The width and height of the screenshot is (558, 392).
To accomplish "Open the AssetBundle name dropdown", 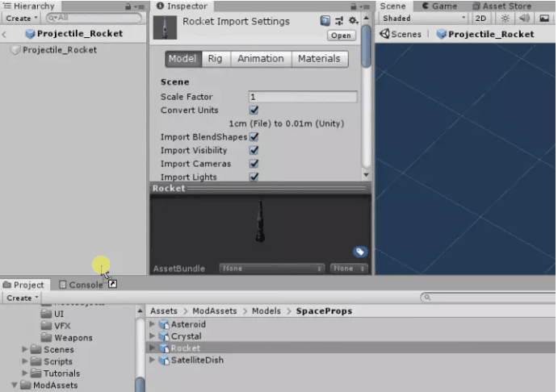I will [271, 269].
